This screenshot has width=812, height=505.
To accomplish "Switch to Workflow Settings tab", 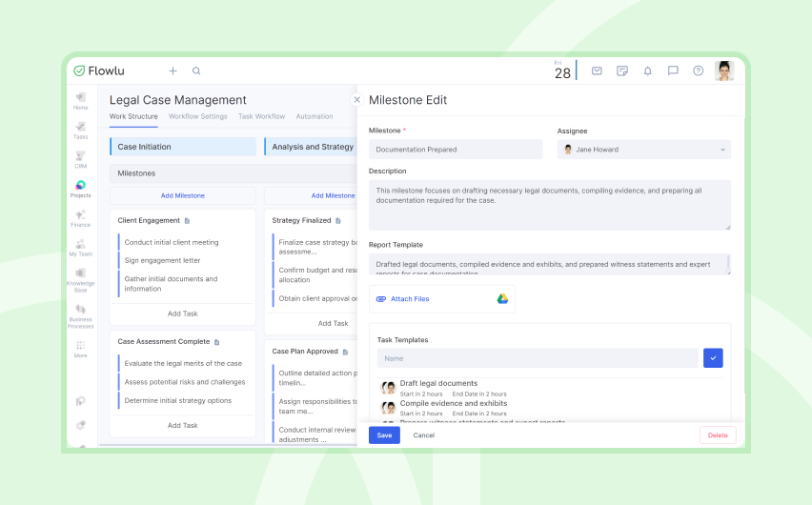I will [x=198, y=116].
